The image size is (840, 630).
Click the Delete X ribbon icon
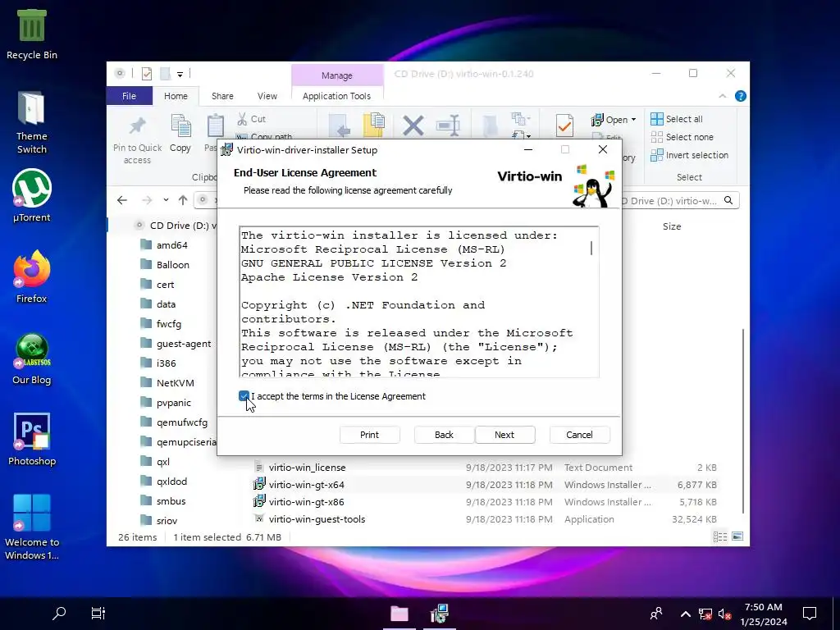413,126
